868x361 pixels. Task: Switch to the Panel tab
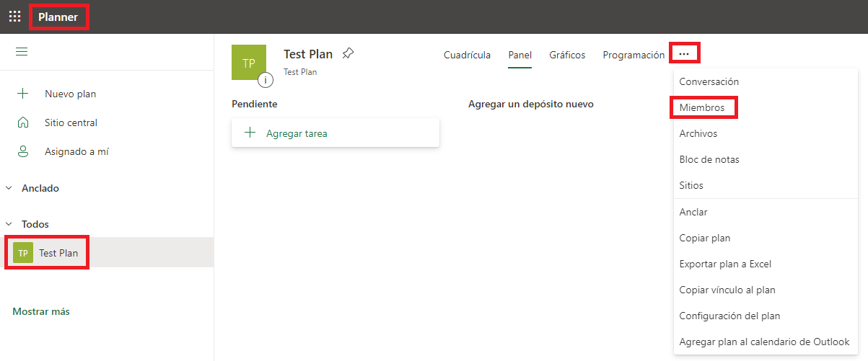[520, 55]
